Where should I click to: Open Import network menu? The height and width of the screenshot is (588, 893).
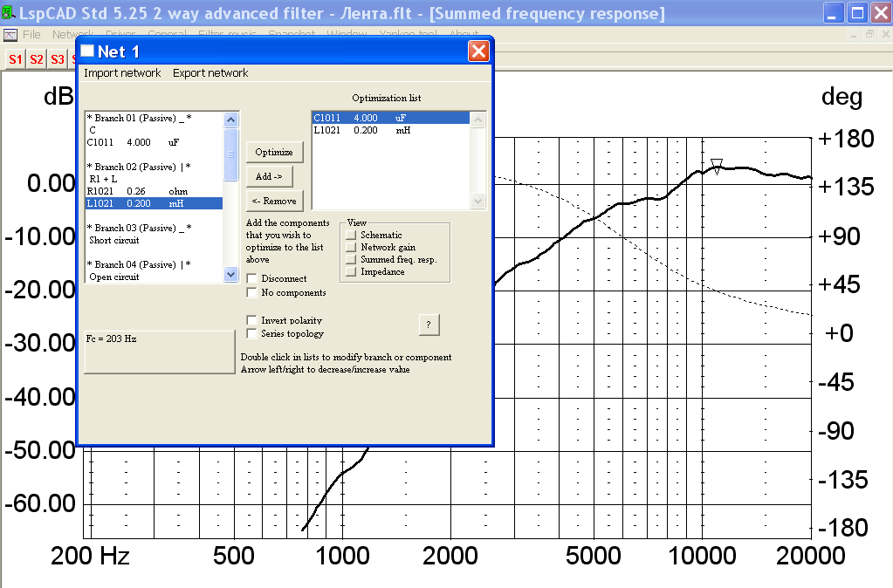click(122, 73)
